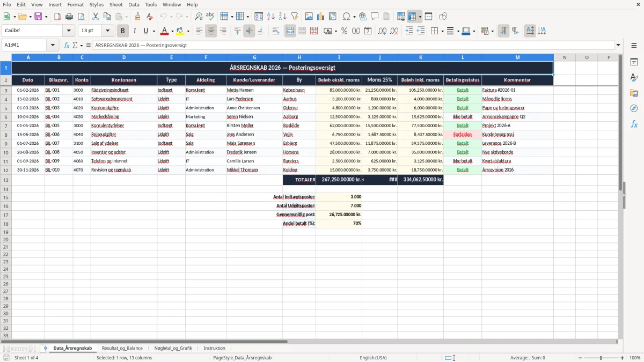This screenshot has width=644, height=362.
Task: Click the Cut scissors icon
Action: 95,17
